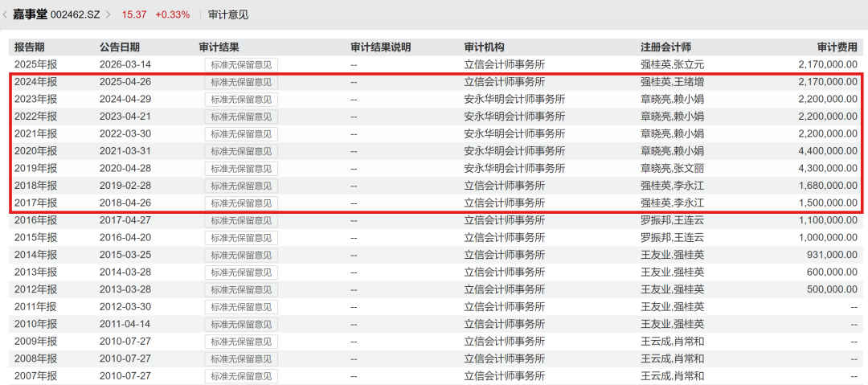868x385 pixels.
Task: Click audit fee 4,300,000.00
Action: coord(828,168)
